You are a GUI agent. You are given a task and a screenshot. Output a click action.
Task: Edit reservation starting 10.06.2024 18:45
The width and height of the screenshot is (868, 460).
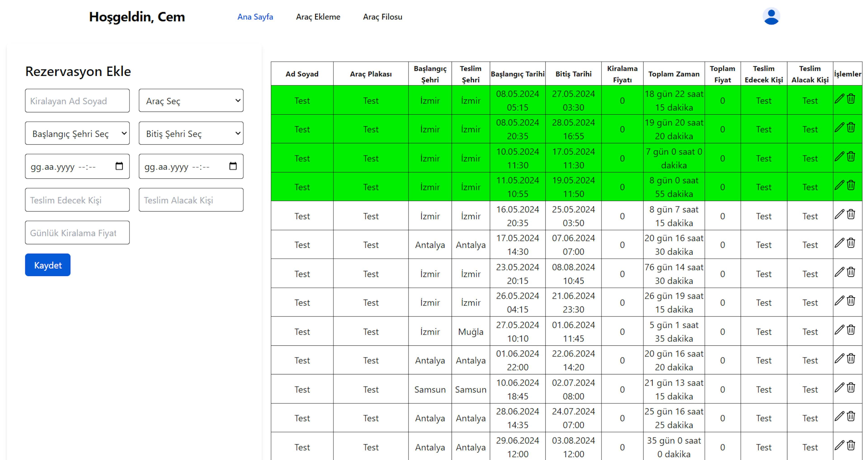839,387
